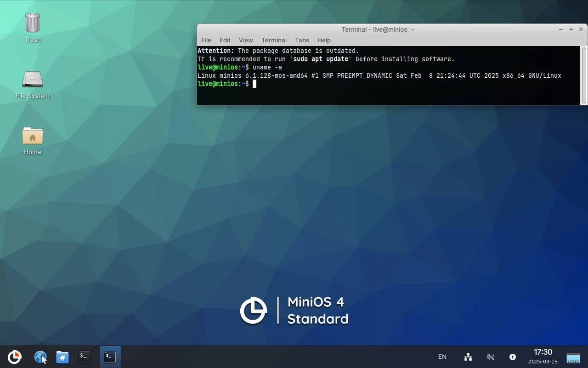
Task: Click the 'uname -a' command text
Action: (x=267, y=68)
